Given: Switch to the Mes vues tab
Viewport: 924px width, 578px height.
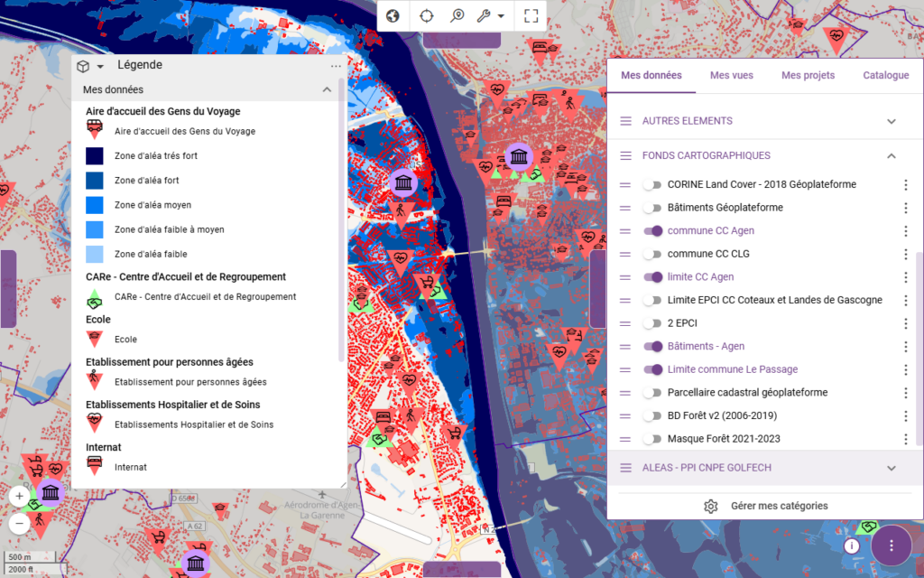Looking at the screenshot, I should 731,76.
